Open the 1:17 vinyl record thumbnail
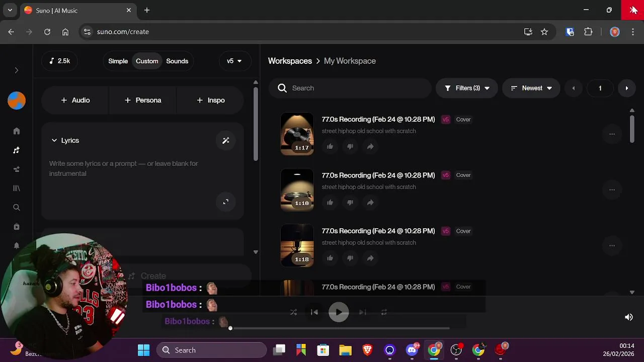 pos(297,134)
